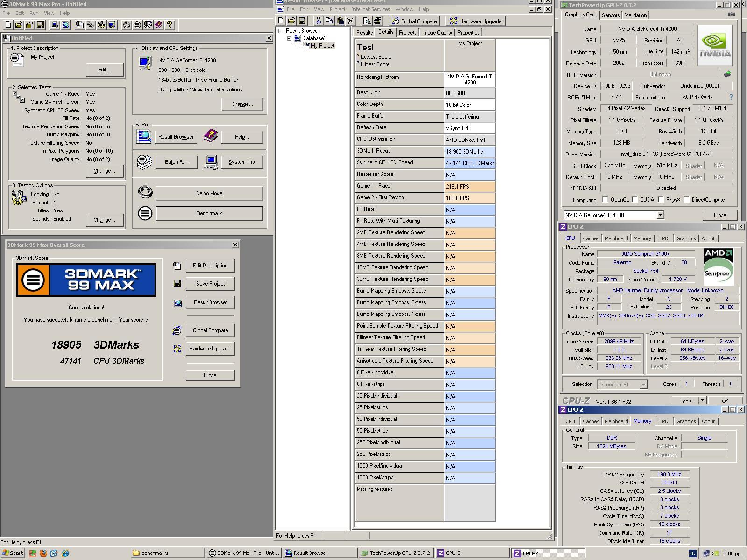
Task: Click Start button on taskbar
Action: coord(13,553)
